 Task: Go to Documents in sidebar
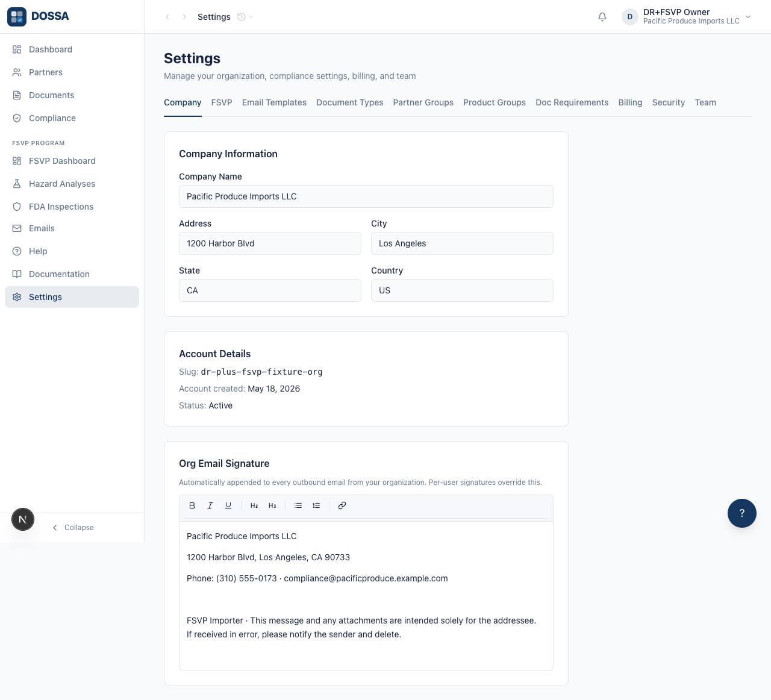[x=72, y=95]
